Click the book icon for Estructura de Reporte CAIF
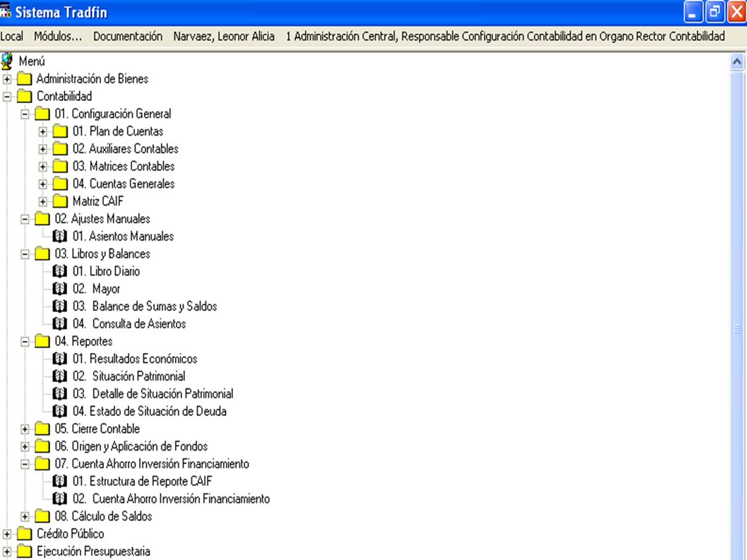 coord(59,481)
